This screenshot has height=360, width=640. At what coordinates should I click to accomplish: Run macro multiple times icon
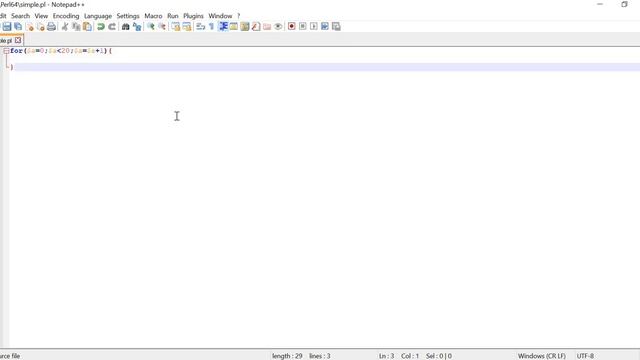325,27
